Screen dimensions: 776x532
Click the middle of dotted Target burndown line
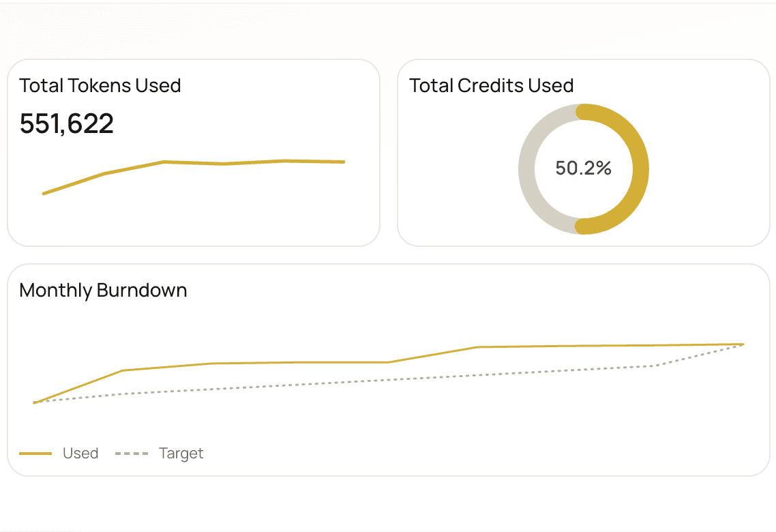[x=389, y=379]
